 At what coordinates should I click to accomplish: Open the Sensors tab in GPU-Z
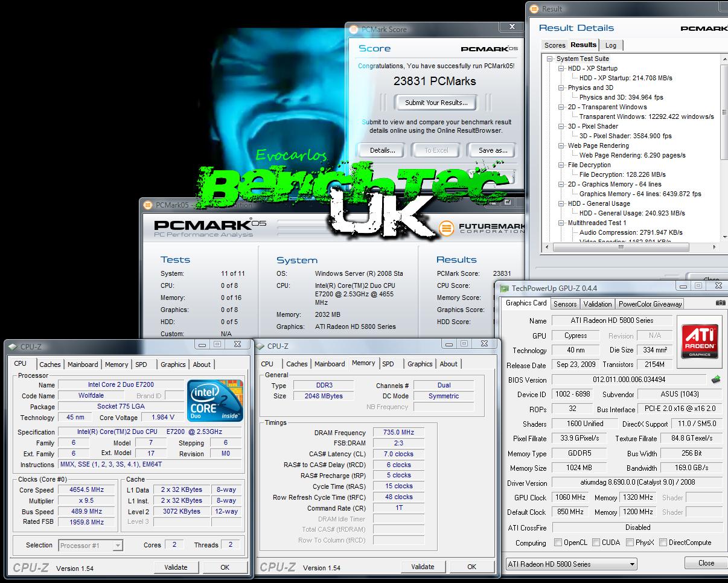565,304
